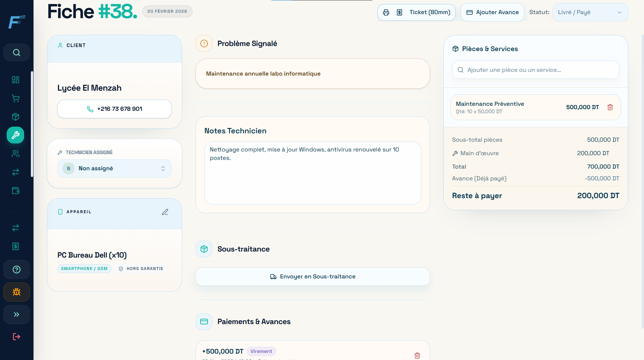Click Envoyer en Sous-traitance

[x=312, y=276]
